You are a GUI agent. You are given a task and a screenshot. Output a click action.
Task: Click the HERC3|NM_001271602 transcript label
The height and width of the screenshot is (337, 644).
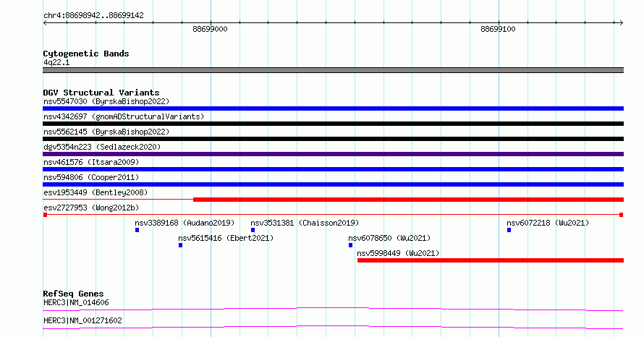coord(82,320)
